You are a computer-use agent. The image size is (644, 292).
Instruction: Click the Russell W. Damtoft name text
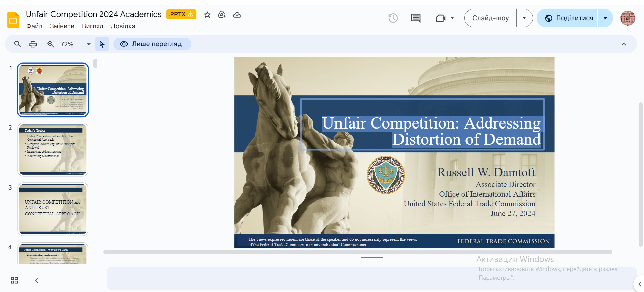(x=486, y=172)
